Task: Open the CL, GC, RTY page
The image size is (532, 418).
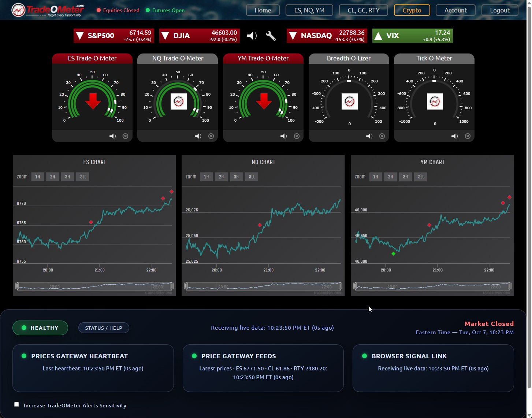Action: point(363,10)
